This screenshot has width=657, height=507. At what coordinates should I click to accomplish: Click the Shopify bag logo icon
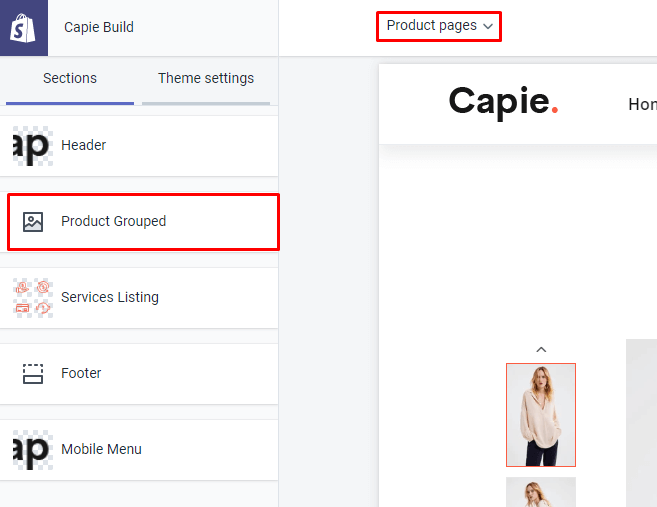point(24,28)
